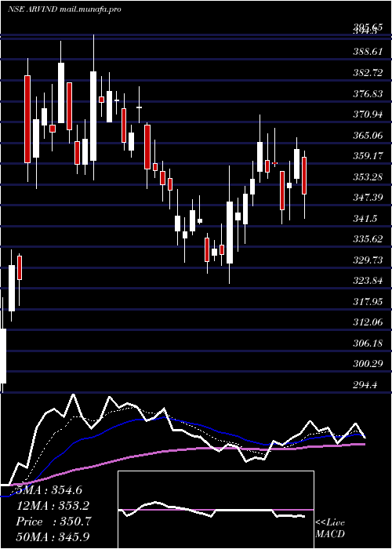Click the '12MA : 353.2' legend entry
Screen dimensions: 392x549
click(x=53, y=506)
